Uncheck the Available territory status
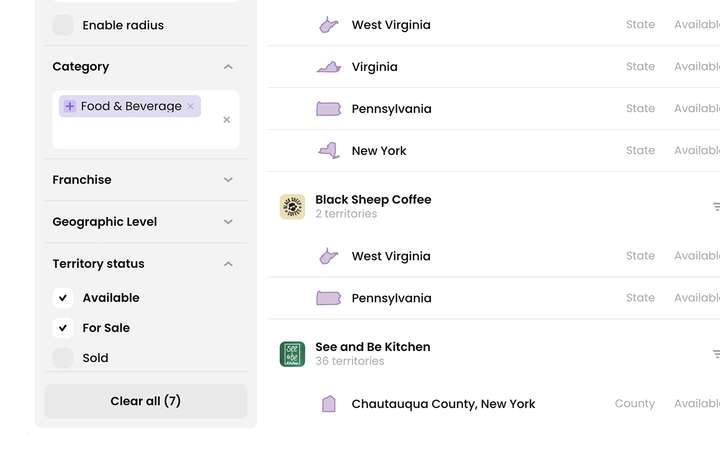This screenshot has width=720, height=460. pos(63,298)
